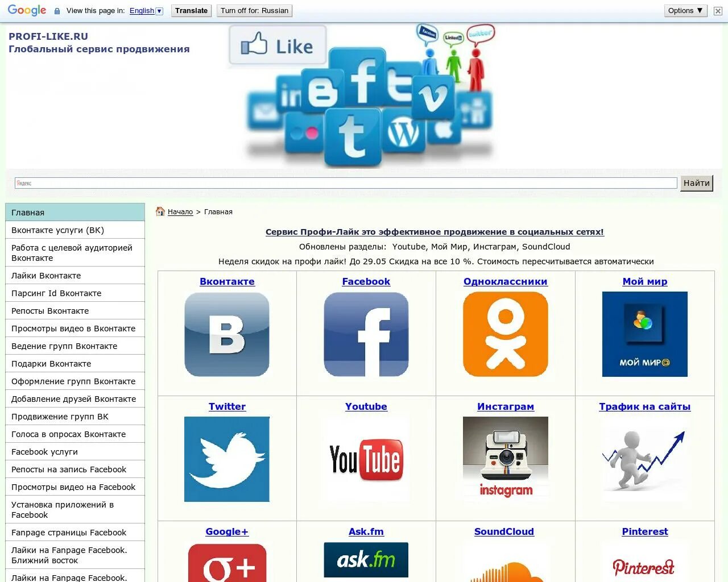Open the Options dropdown in translate bar
Image resolution: width=728 pixels, height=582 pixels.
[685, 10]
